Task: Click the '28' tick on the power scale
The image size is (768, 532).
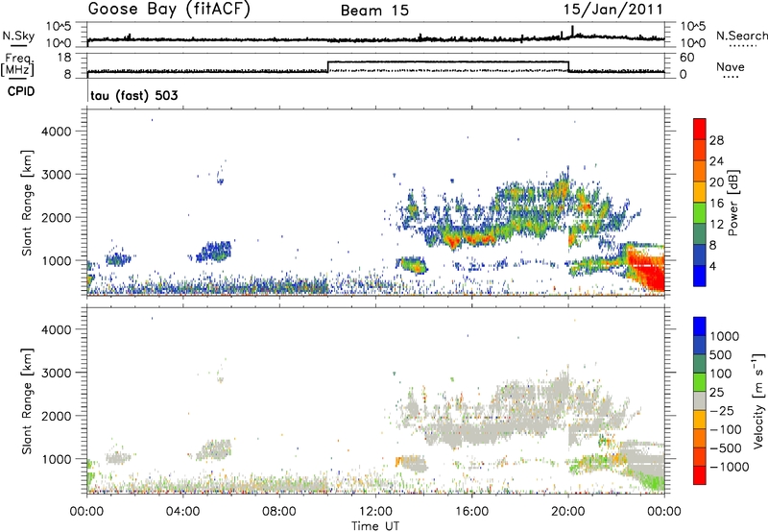Action: [716, 140]
